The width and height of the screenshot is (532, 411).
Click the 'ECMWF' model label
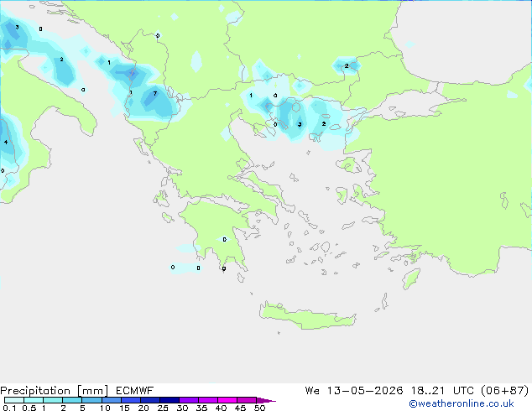(x=135, y=391)
